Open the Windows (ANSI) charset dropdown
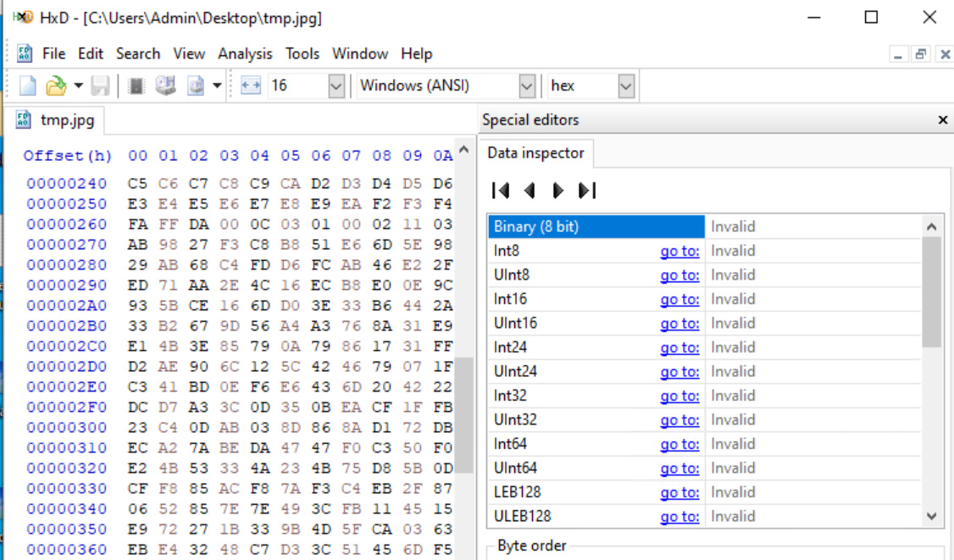954x560 pixels. (x=526, y=86)
